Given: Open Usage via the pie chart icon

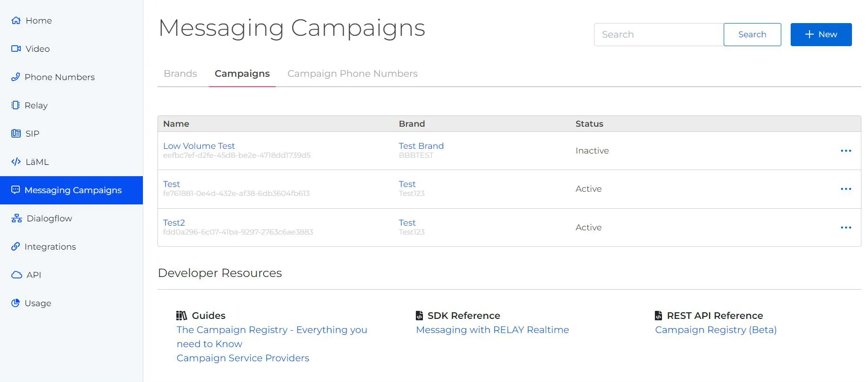Looking at the screenshot, I should pos(16,303).
